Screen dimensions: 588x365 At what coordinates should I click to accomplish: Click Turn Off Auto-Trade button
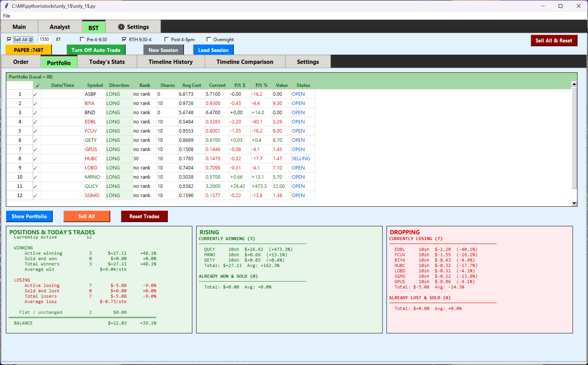point(96,50)
